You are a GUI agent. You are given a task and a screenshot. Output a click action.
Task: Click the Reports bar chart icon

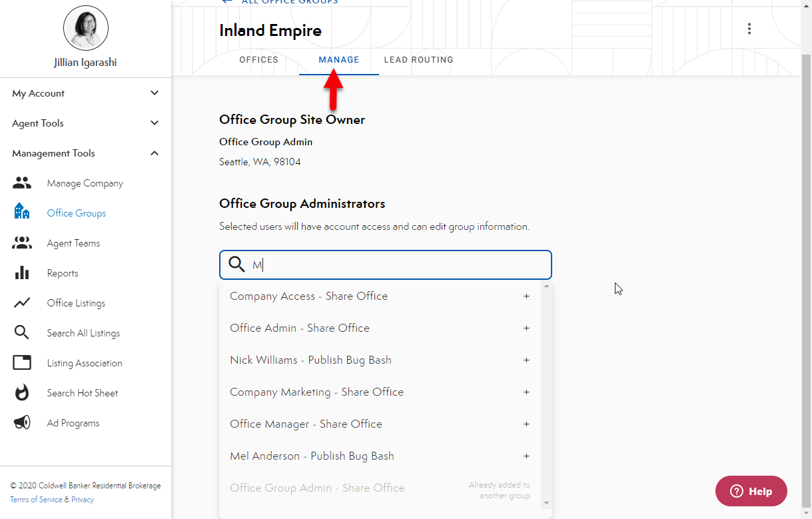tap(22, 273)
